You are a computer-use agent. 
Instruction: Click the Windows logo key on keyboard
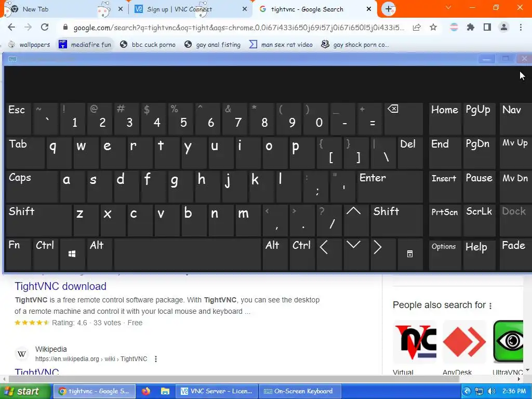click(72, 254)
